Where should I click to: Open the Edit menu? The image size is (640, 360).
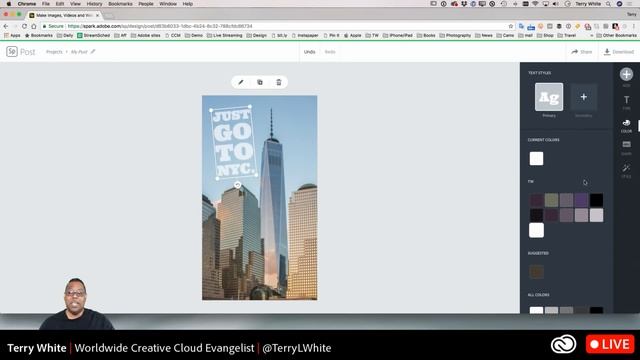coord(60,4)
